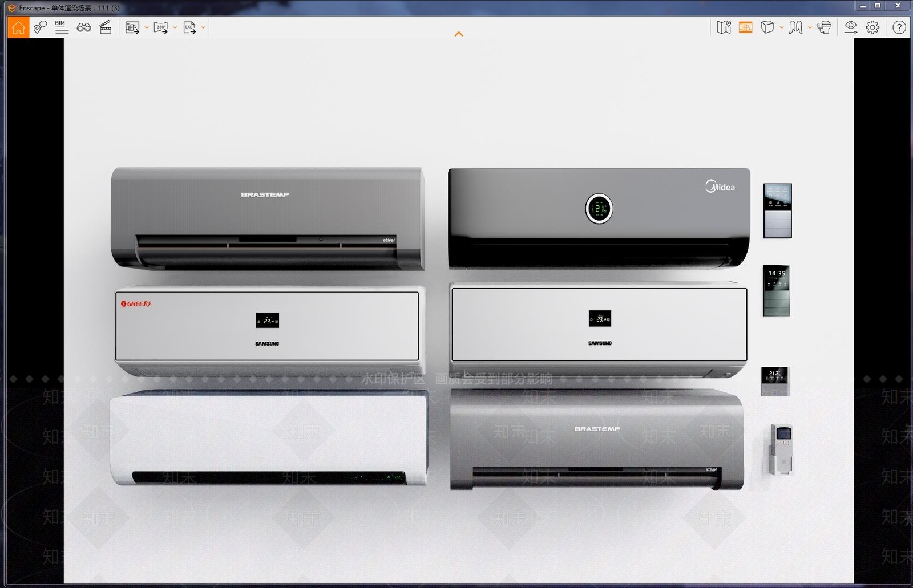The image size is (913, 588).
Task: Expand the 360° panorama dropdown arrow
Action: tap(175, 27)
